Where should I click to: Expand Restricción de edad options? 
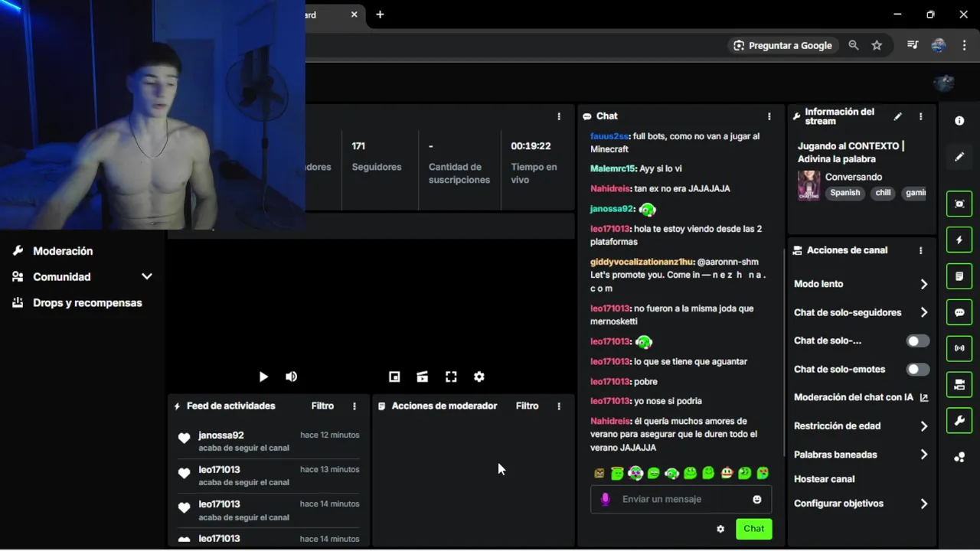click(924, 426)
